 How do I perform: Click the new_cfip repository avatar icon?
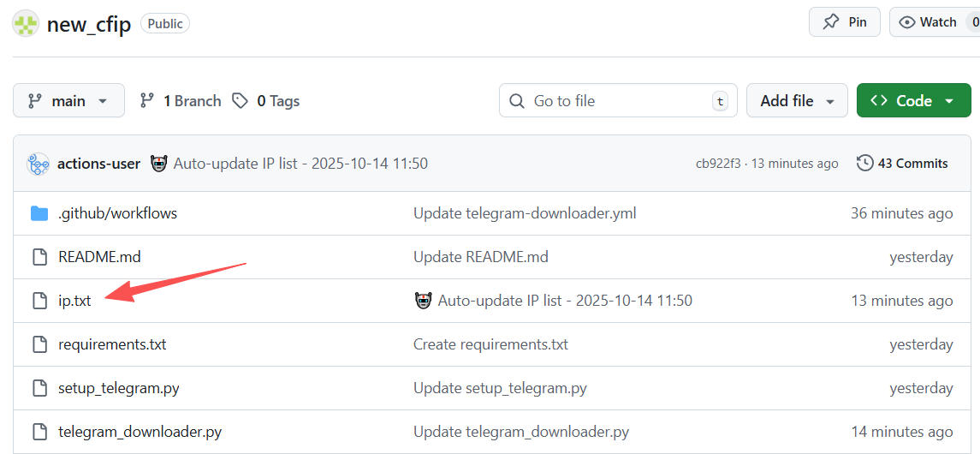[25, 24]
